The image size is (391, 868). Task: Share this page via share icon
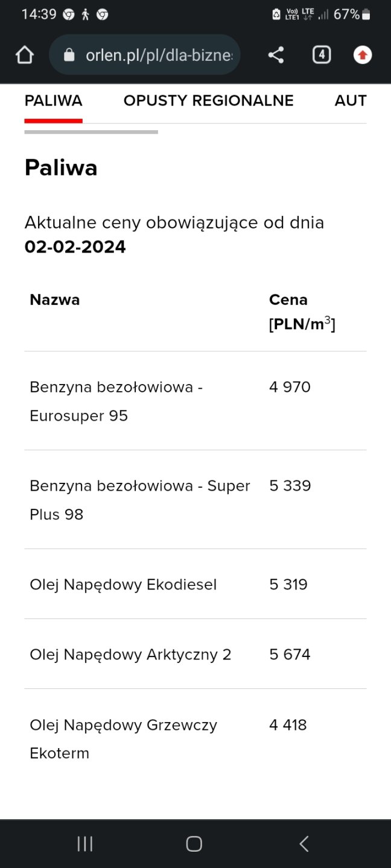click(x=276, y=55)
